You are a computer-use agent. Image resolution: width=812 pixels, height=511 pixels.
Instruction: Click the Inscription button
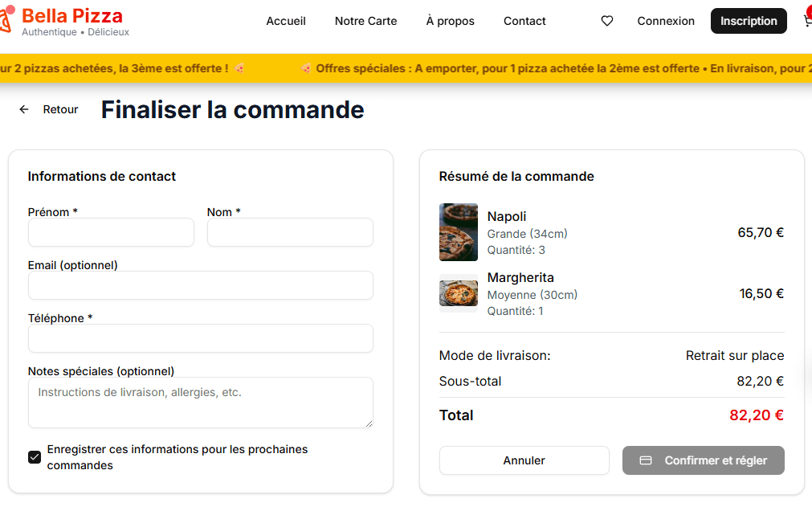tap(749, 21)
